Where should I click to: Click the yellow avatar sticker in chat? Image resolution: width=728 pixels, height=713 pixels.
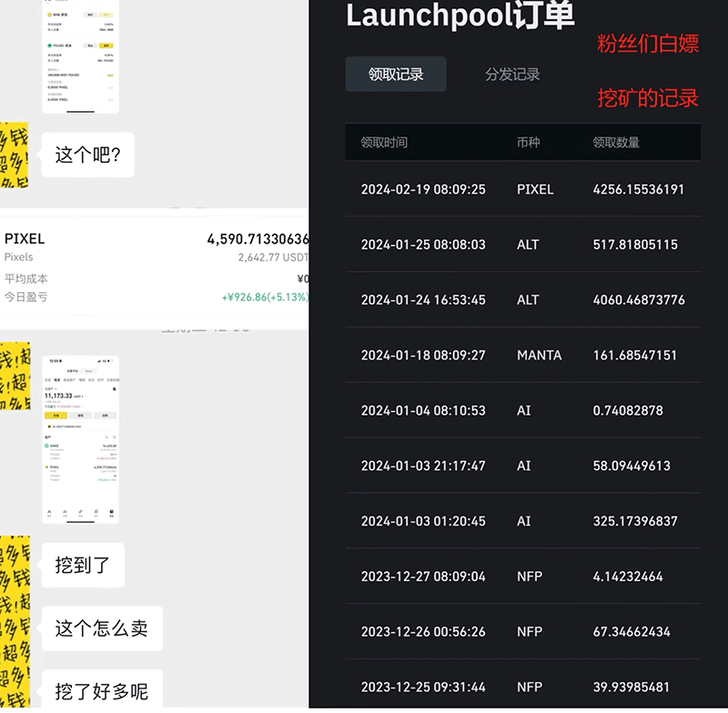pyautogui.click(x=14, y=155)
